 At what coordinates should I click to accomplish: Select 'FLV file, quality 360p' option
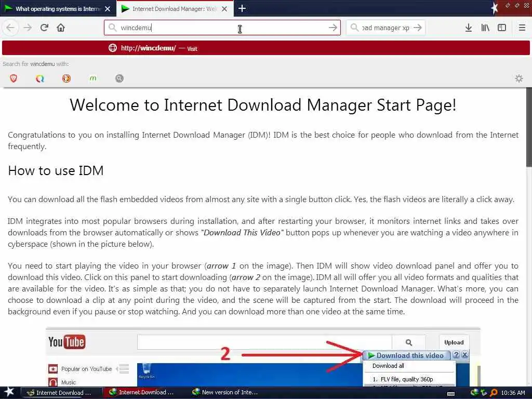[x=403, y=379]
